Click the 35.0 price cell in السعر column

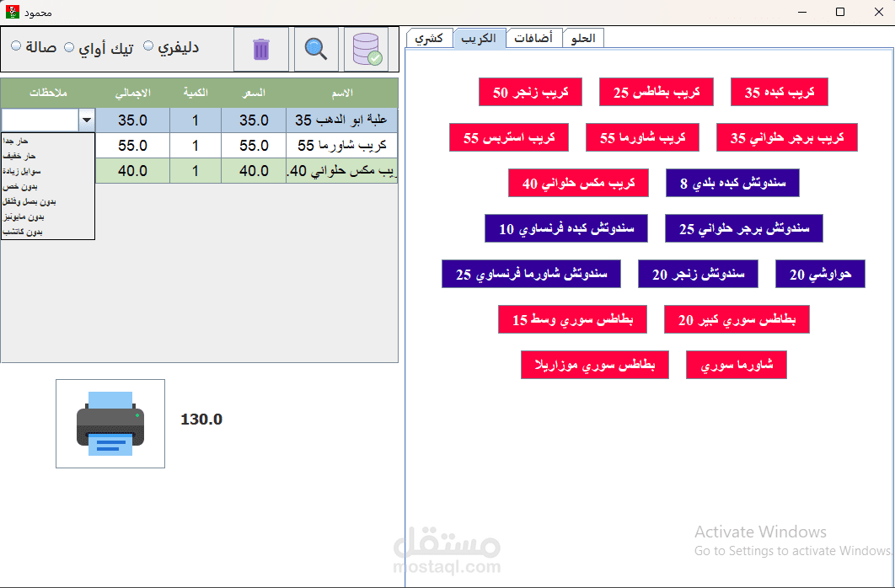click(254, 120)
